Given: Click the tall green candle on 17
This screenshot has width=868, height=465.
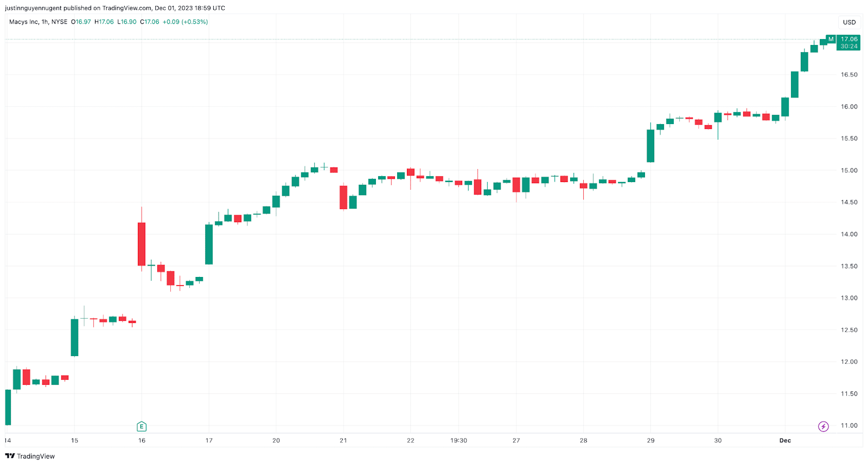Looking at the screenshot, I should [209, 244].
